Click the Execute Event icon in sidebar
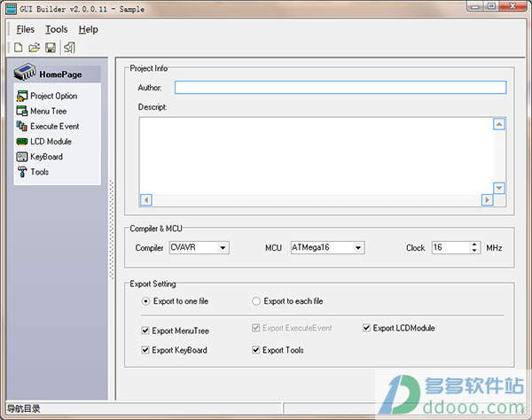The image size is (532, 420). 22,126
